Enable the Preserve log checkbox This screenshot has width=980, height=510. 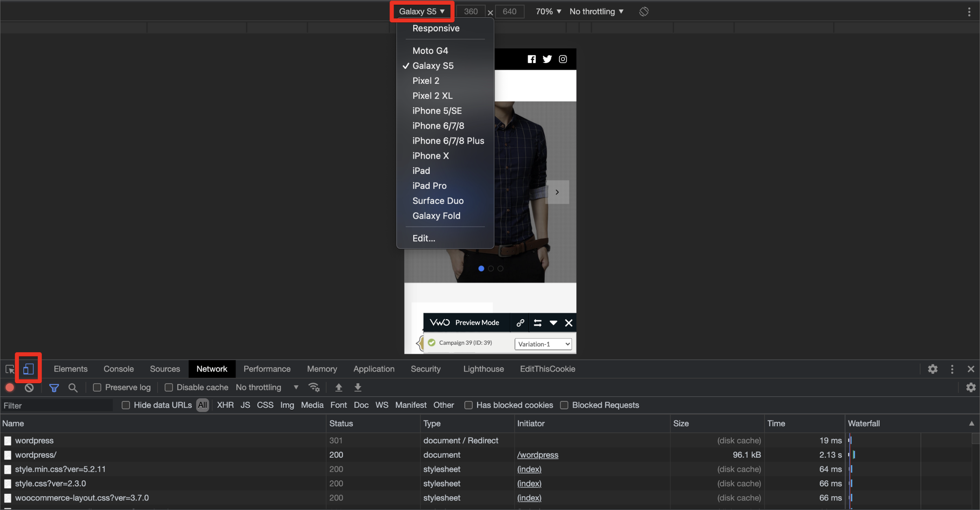pos(97,388)
